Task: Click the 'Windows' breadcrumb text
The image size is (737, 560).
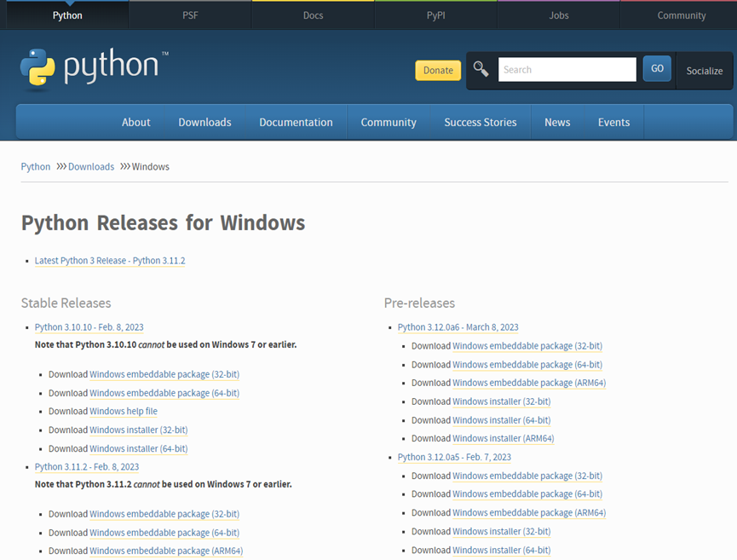Action: [151, 167]
